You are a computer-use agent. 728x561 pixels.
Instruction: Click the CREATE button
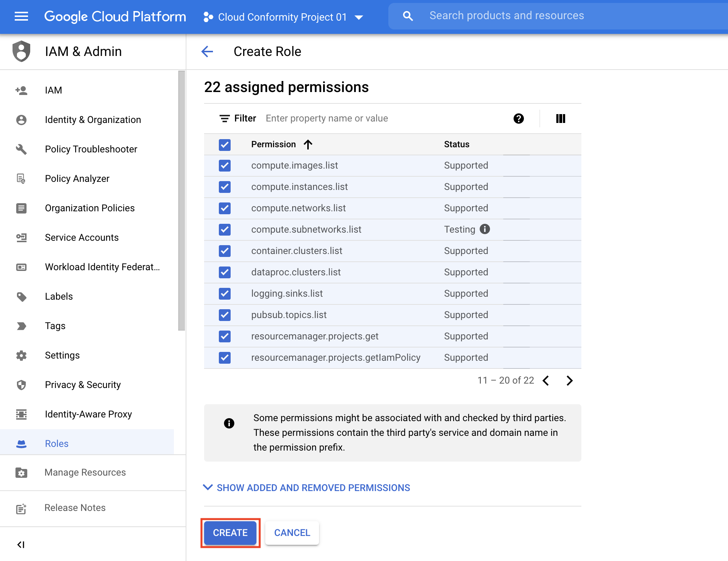tap(230, 533)
